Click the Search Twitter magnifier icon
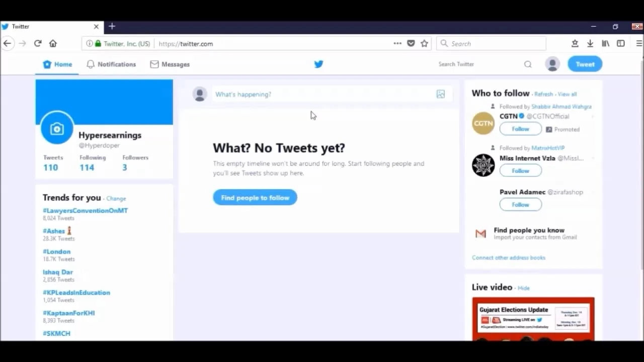The height and width of the screenshot is (362, 644). (528, 64)
